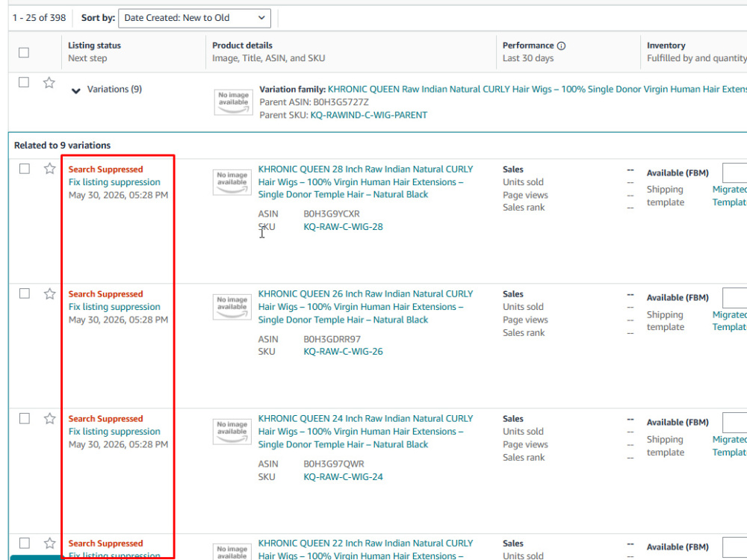
Task: Open the 28 Inch Raw Indian CURLY wig title
Action: click(365, 182)
